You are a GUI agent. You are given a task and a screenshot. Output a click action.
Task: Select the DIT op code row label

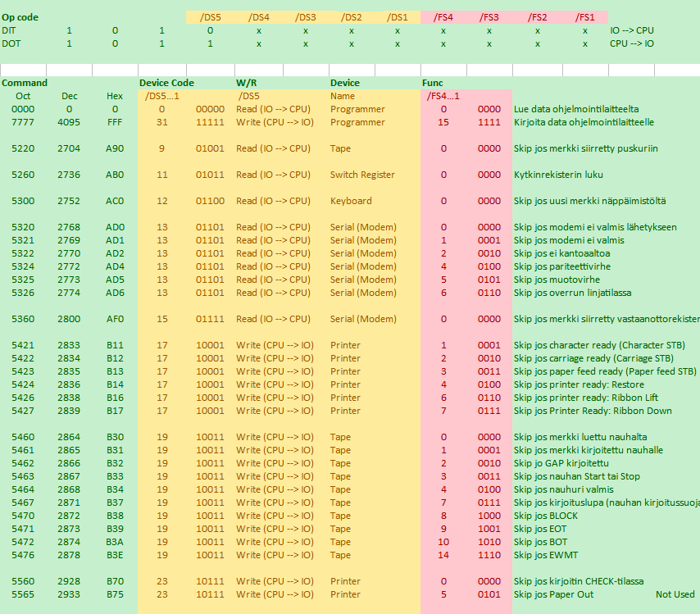(8, 30)
